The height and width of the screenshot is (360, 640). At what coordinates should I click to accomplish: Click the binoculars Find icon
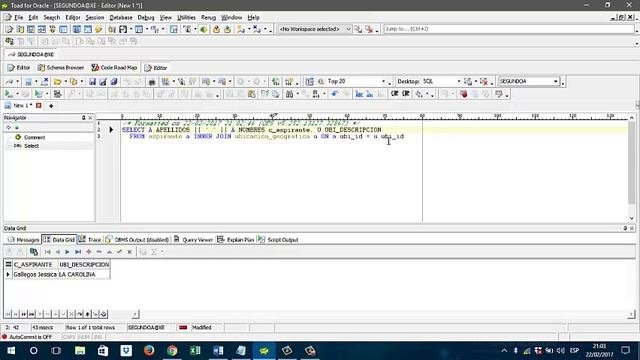(289, 94)
